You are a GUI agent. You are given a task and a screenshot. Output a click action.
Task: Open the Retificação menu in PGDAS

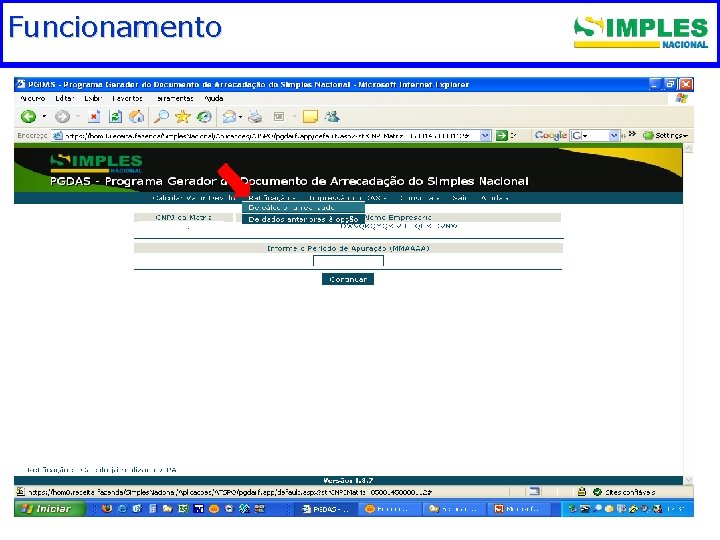pos(271,198)
